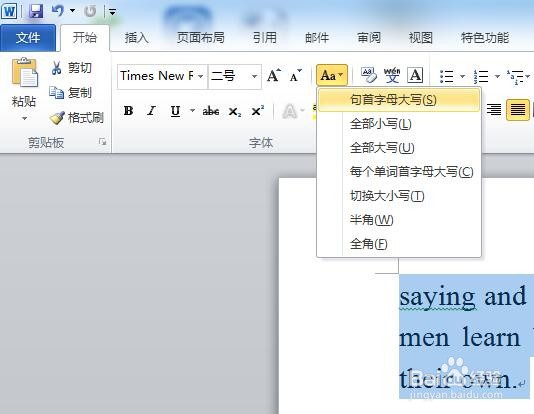The width and height of the screenshot is (534, 414).
Task: Toggle superscript formatting
Action: coord(257,111)
